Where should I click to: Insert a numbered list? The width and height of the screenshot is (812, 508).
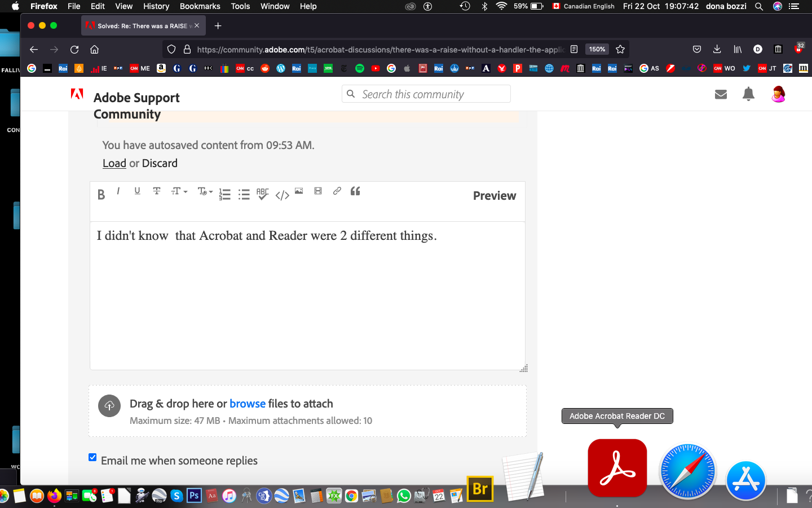pyautogui.click(x=224, y=195)
